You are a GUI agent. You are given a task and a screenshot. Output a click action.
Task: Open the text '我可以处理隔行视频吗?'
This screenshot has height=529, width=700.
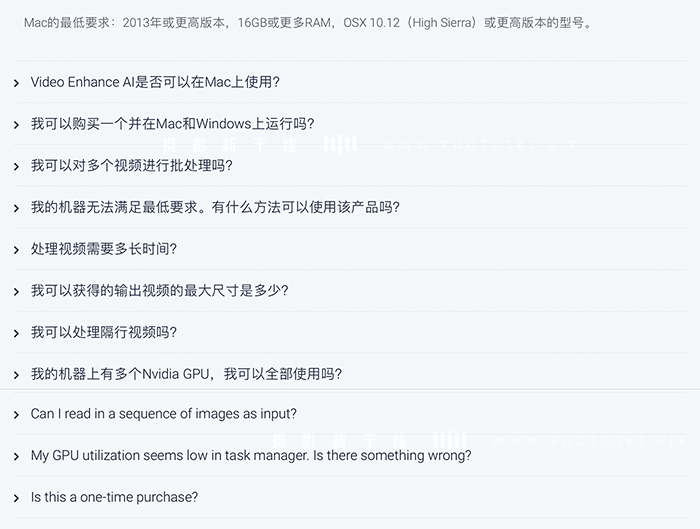click(104, 332)
